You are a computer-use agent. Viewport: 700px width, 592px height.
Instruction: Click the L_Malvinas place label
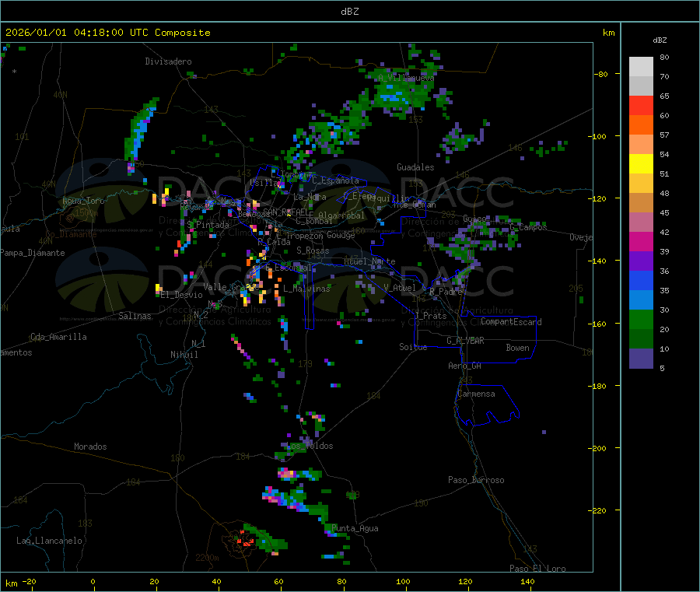click(306, 289)
